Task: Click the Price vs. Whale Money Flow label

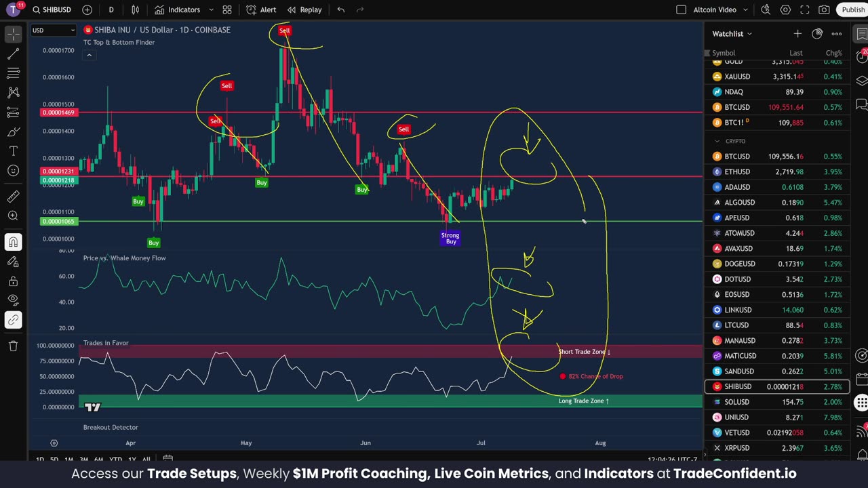Action: (x=124, y=258)
